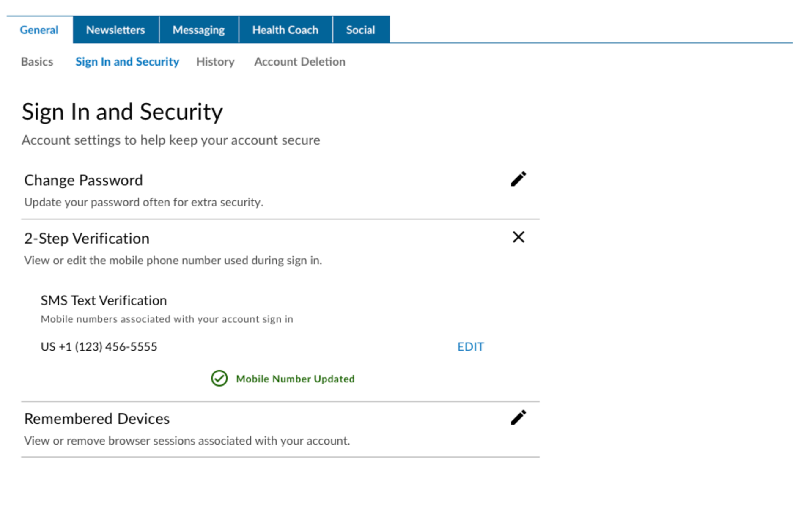Select Sign In and Security sub-tab
This screenshot has height=527, width=812.
click(x=127, y=62)
